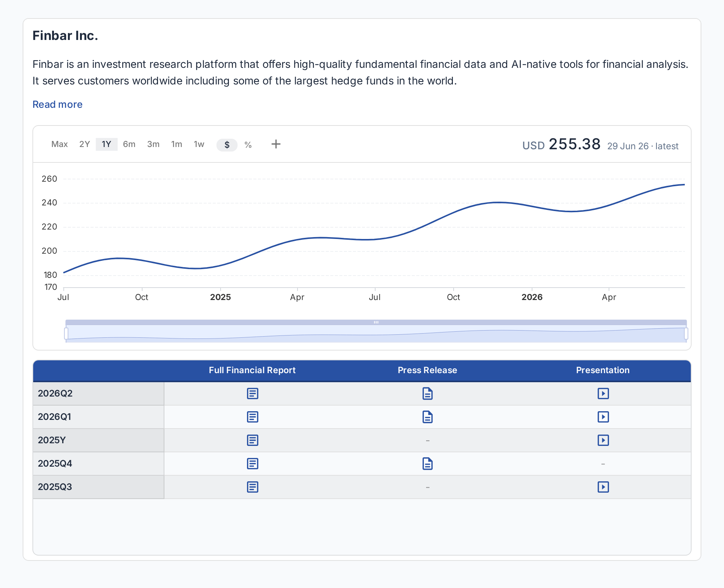
Task: Click the 2026 x-axis label
Action: [532, 297]
